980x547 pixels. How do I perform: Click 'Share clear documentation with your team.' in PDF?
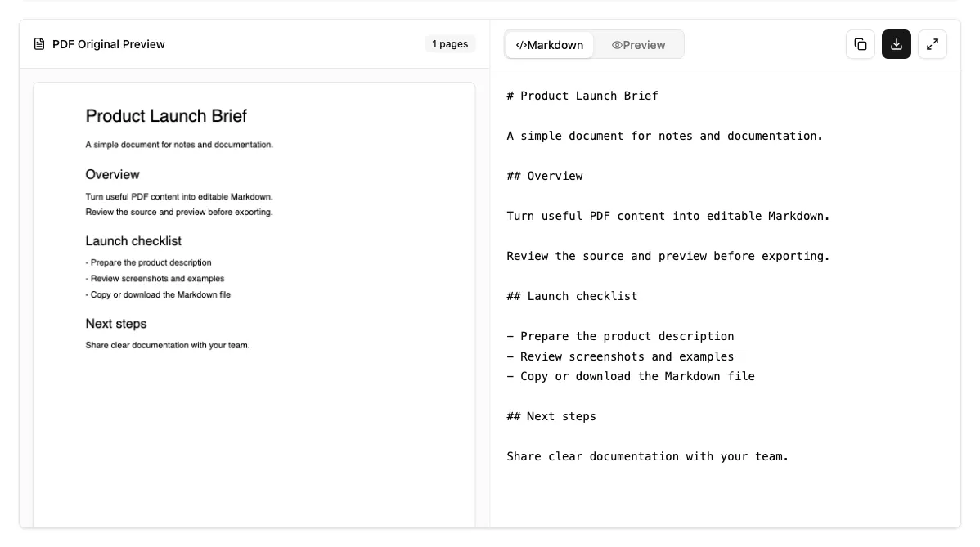168,345
